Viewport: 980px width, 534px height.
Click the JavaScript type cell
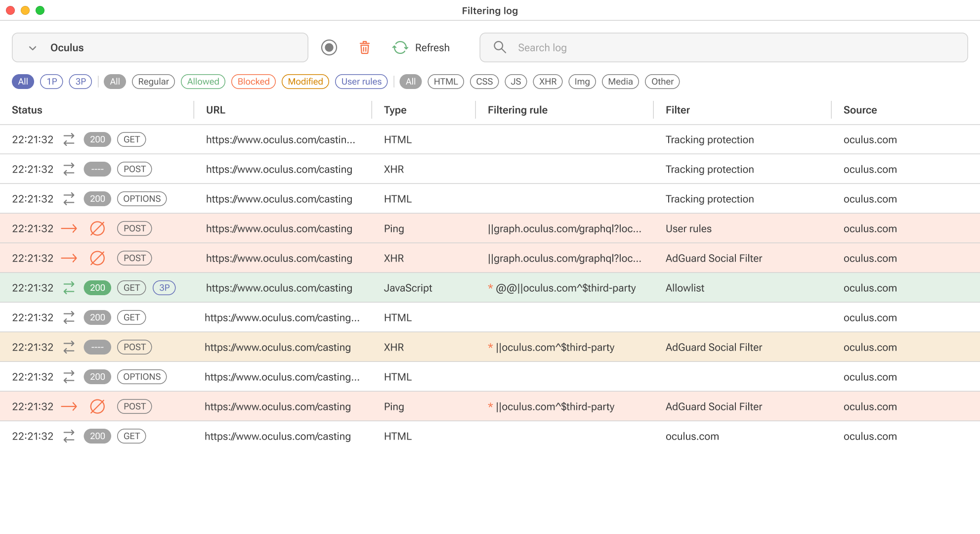click(408, 288)
